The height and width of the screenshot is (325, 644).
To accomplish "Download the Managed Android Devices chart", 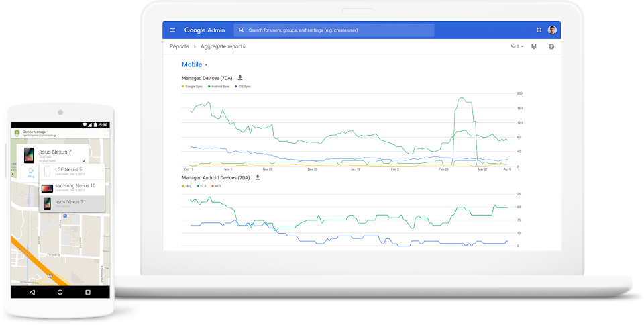I will [258, 177].
